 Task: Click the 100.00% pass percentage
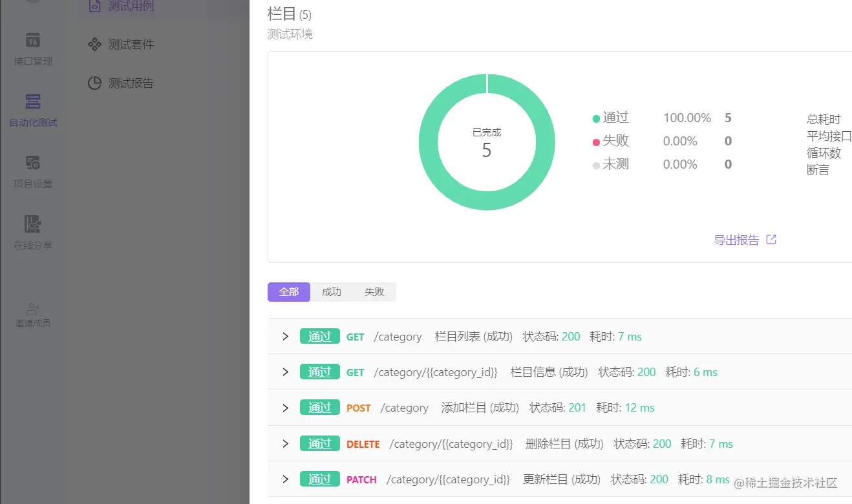pos(687,118)
